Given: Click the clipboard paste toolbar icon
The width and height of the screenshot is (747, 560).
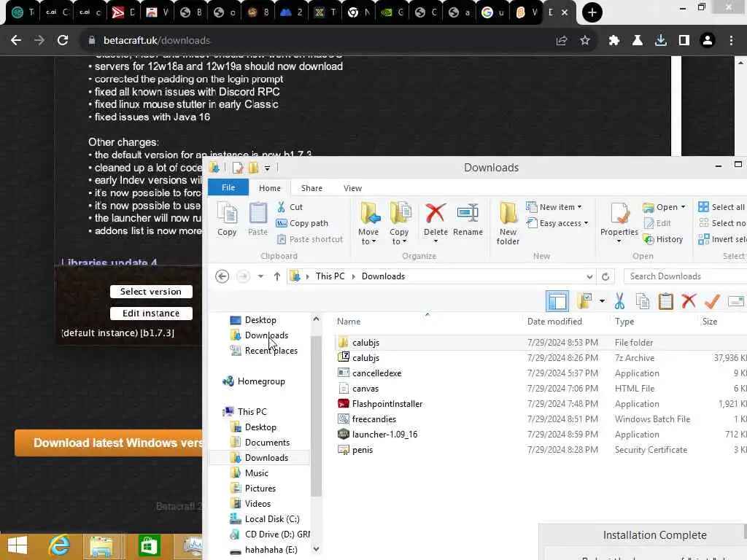Looking at the screenshot, I should pos(665,301).
